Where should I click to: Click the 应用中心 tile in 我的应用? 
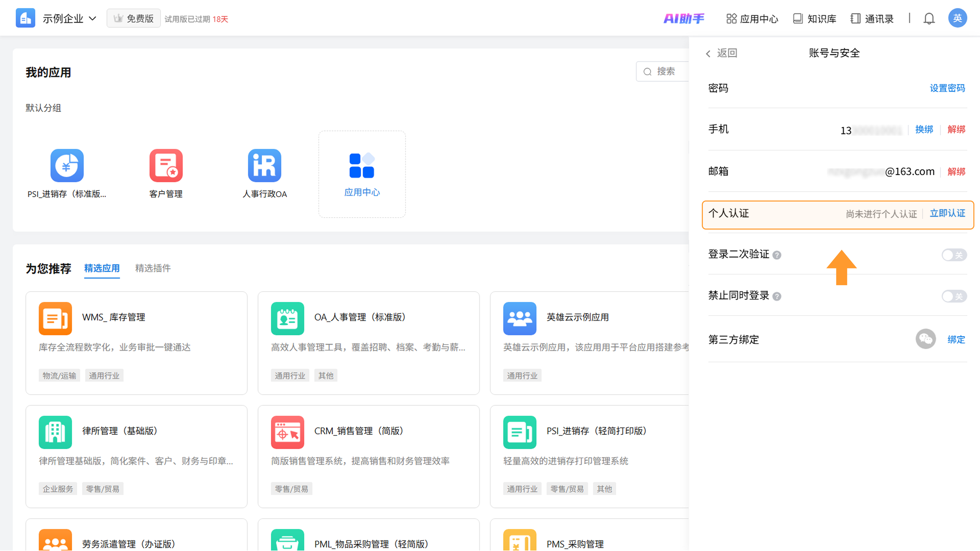pyautogui.click(x=362, y=174)
